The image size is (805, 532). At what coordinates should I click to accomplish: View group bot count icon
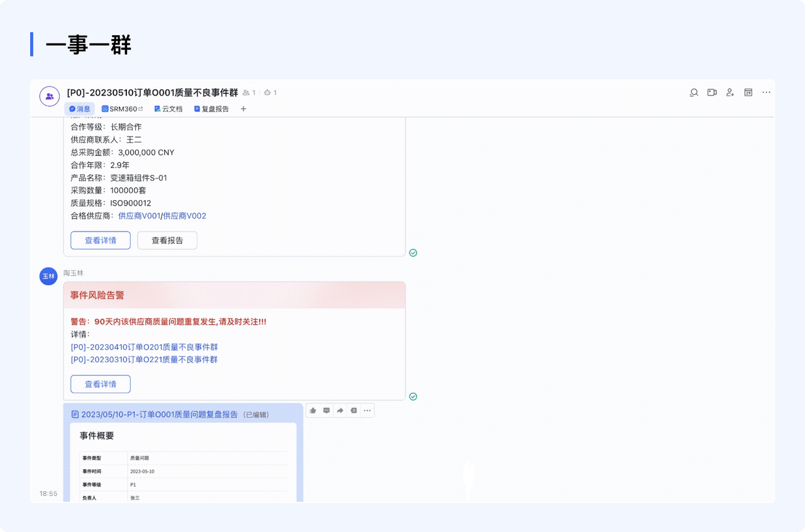pyautogui.click(x=270, y=92)
